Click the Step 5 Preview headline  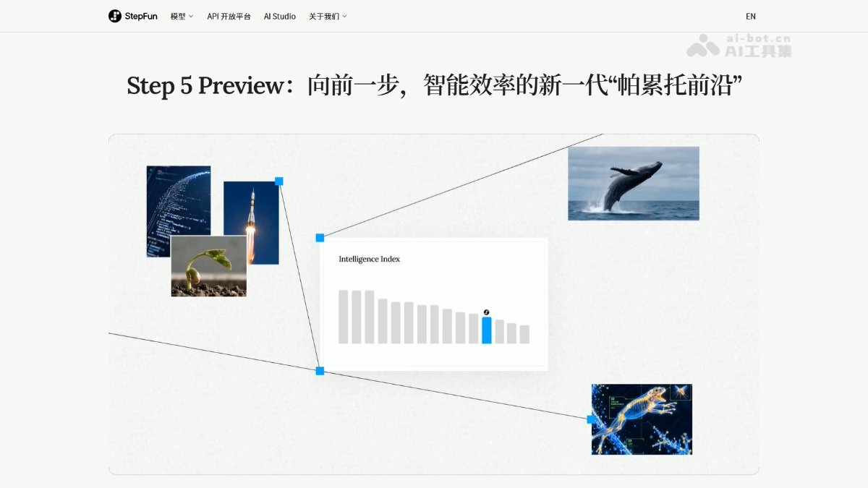435,85
